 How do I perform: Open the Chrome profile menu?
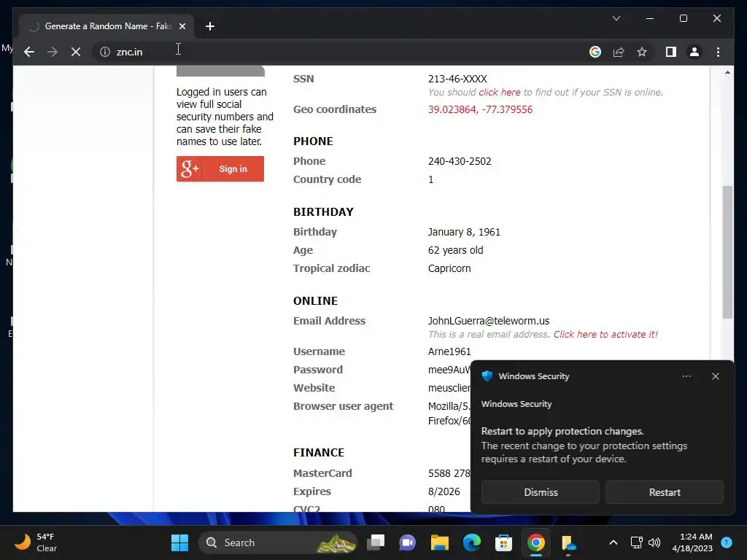(x=694, y=52)
